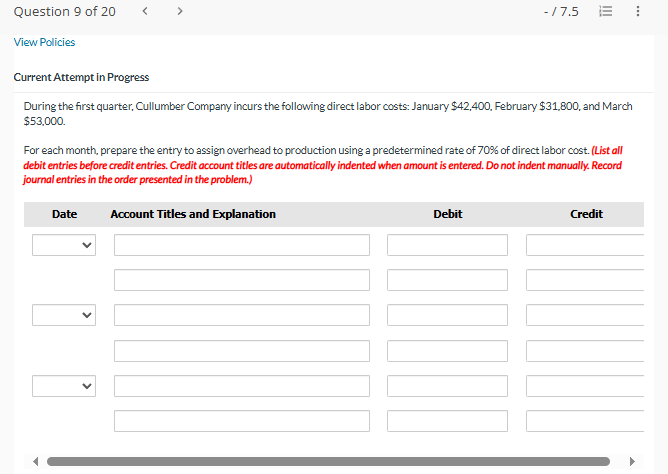The height and width of the screenshot is (474, 668).
Task: Click sixth row Debit amount field
Action: [x=447, y=421]
